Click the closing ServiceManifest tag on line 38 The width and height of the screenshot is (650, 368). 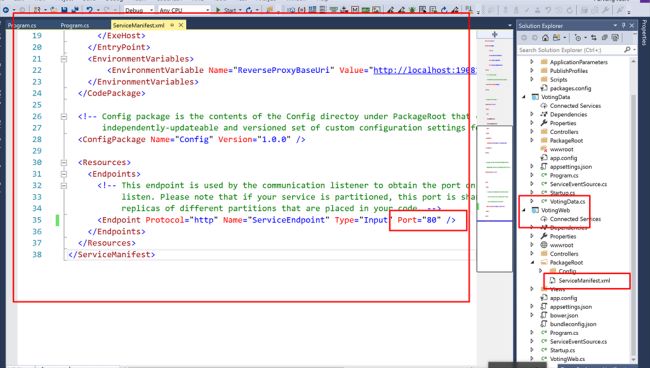[x=112, y=254]
